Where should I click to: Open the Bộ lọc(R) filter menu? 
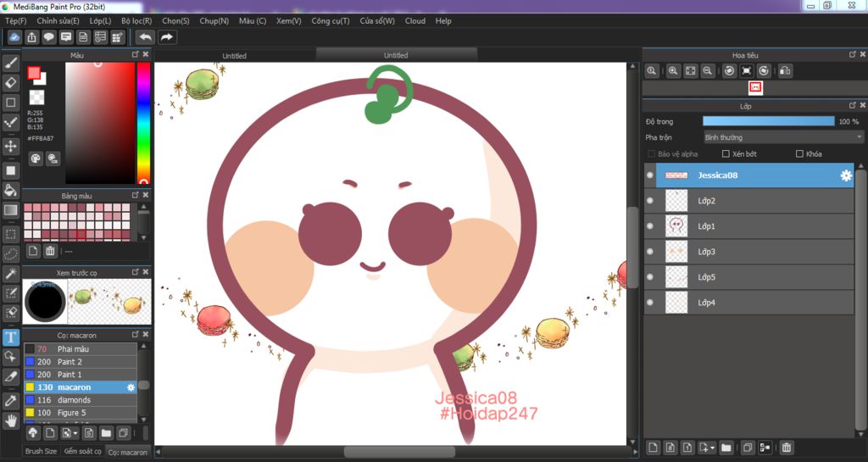136,20
